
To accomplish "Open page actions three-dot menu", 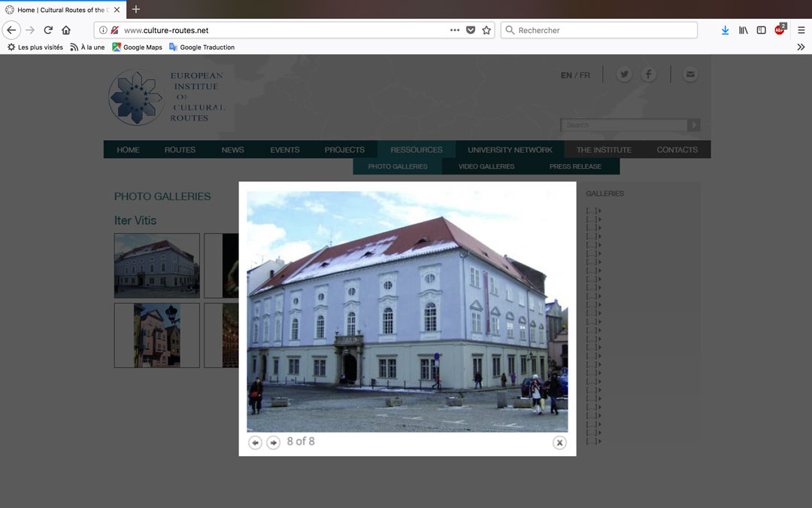I will tap(455, 30).
